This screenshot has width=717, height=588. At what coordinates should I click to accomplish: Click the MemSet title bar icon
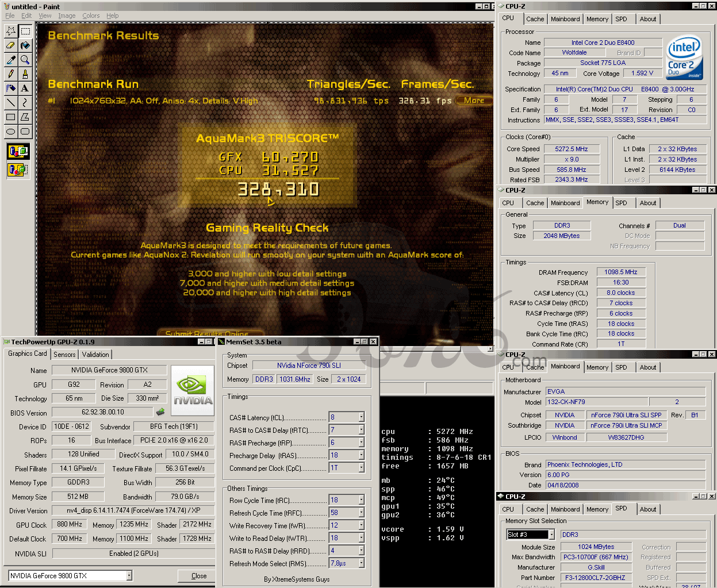(x=221, y=342)
